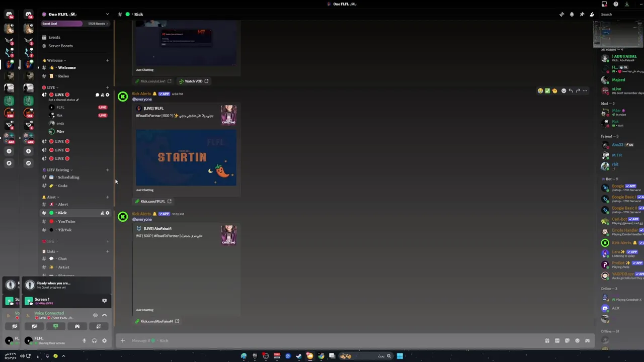This screenshot has height=362, width=644.
Task: Click the volume icon in the system tray
Action: tap(22, 356)
